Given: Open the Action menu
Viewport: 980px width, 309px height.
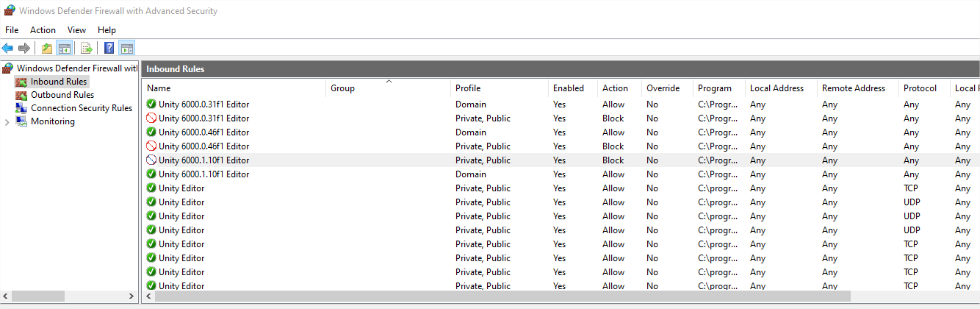Looking at the screenshot, I should [43, 30].
